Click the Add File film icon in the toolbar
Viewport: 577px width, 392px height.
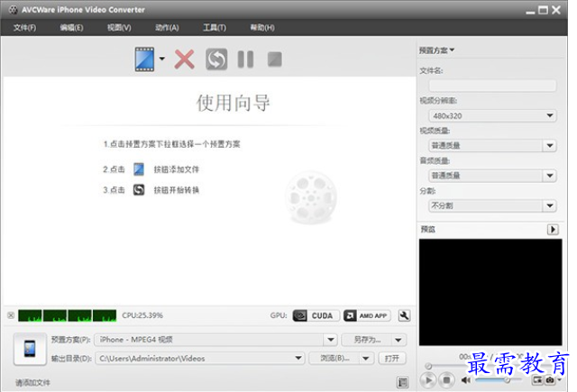pyautogui.click(x=144, y=59)
